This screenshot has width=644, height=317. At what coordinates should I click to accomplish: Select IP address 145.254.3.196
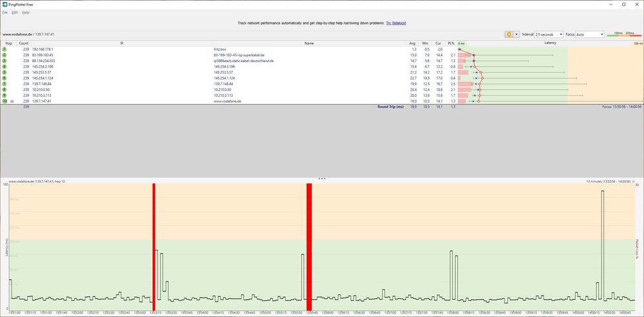pyautogui.click(x=43, y=66)
